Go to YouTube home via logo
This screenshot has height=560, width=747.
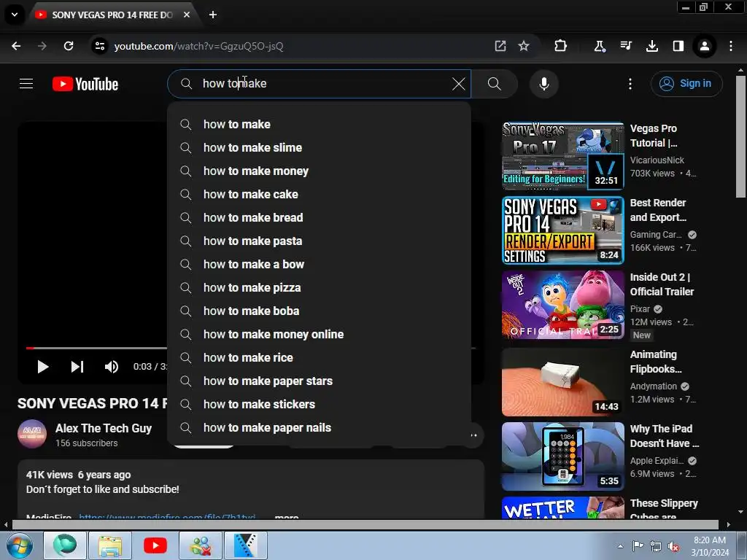coord(85,84)
